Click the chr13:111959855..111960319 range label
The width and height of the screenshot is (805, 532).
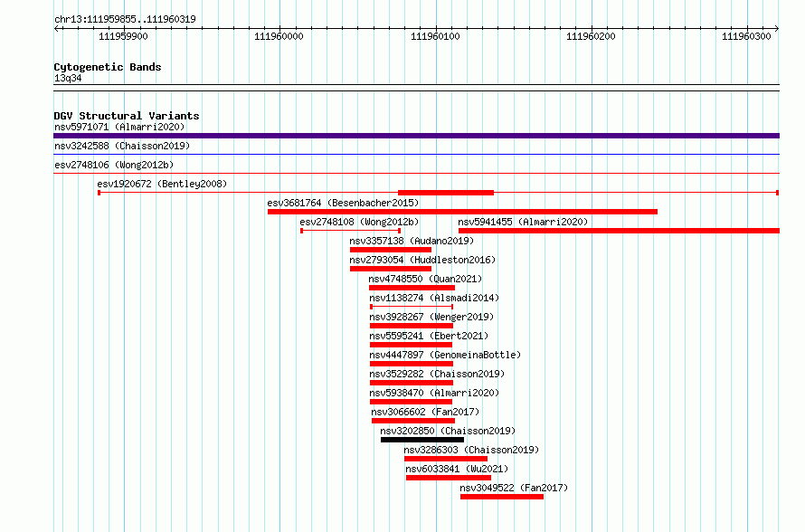coord(125,19)
